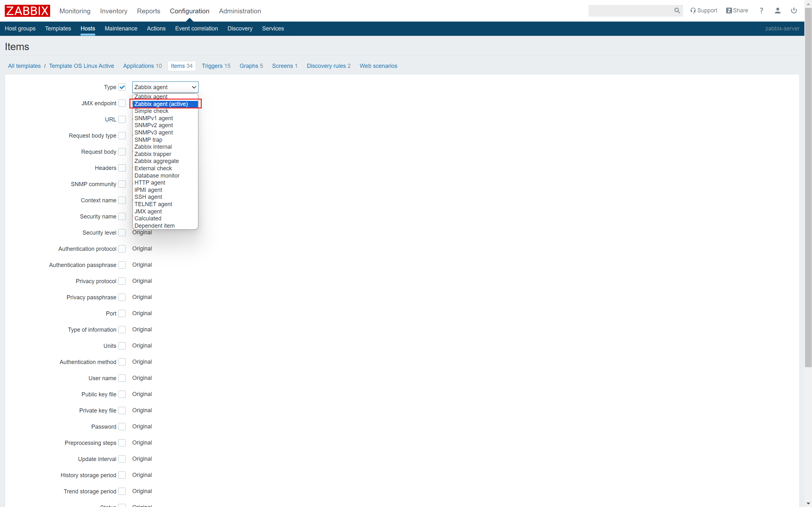Check the SNMP community checkbox
Screen dimensions: 812x507
pos(122,184)
